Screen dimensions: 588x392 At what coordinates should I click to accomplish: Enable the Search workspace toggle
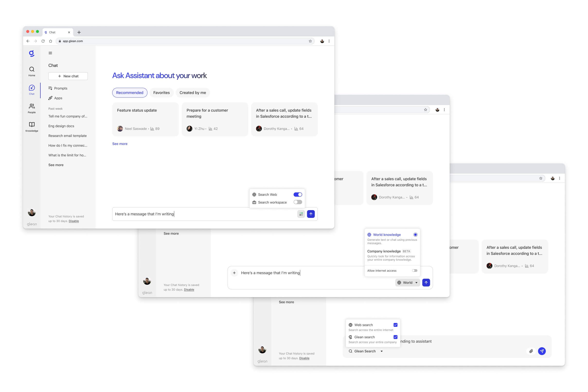(x=298, y=202)
